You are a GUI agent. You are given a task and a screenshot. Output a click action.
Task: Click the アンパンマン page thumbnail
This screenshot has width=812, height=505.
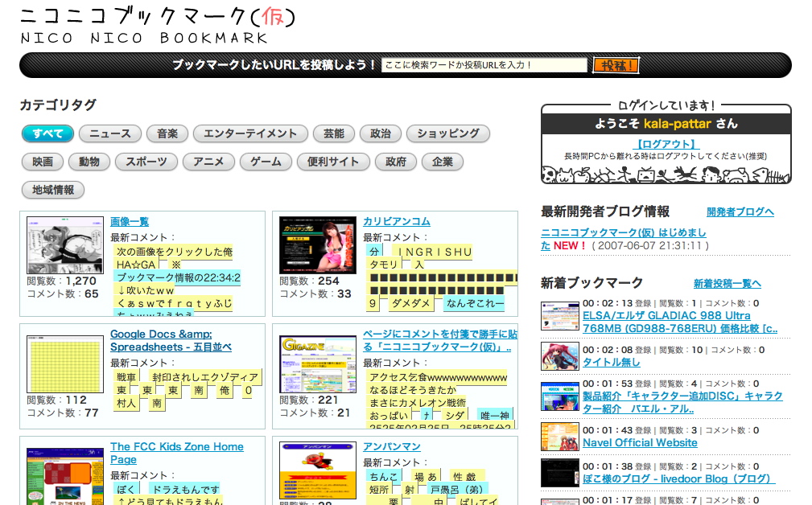pyautogui.click(x=318, y=470)
